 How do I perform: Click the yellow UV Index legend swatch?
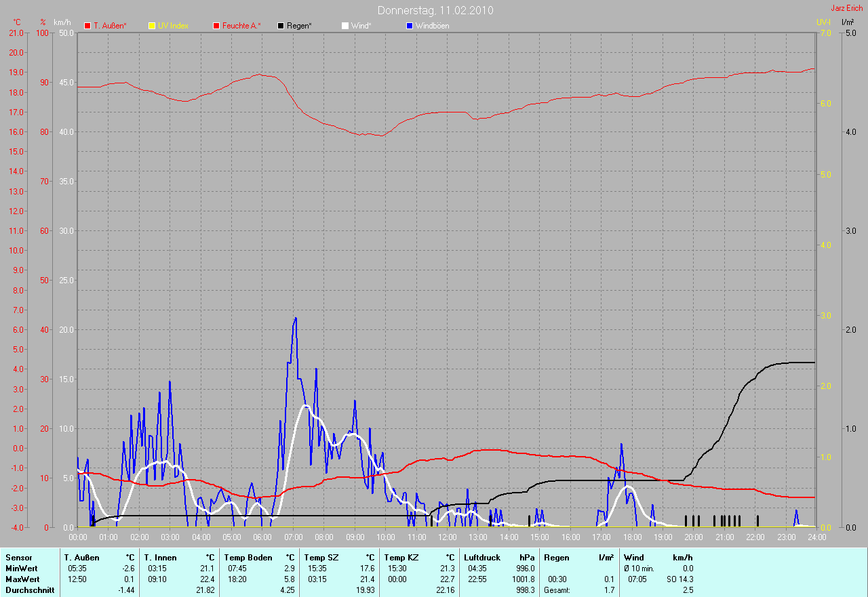click(x=152, y=26)
